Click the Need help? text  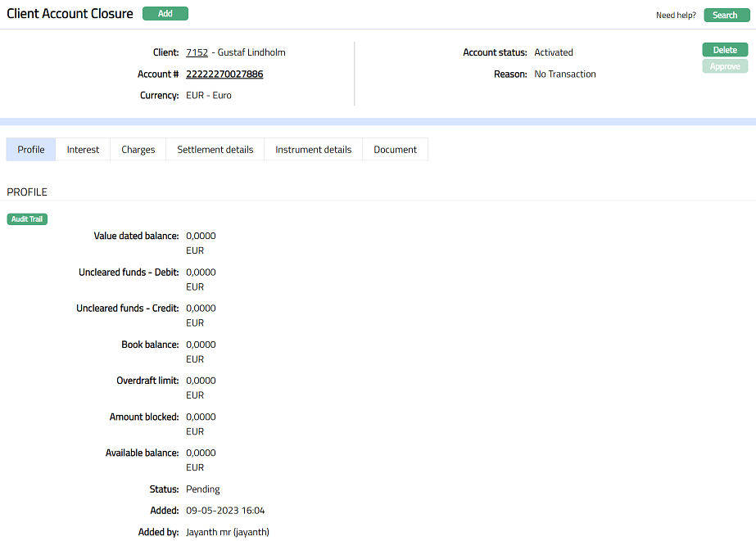pyautogui.click(x=676, y=16)
